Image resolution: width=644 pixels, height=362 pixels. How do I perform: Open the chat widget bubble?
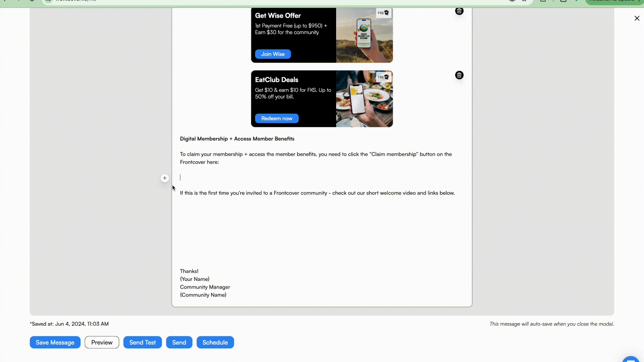coord(631,359)
